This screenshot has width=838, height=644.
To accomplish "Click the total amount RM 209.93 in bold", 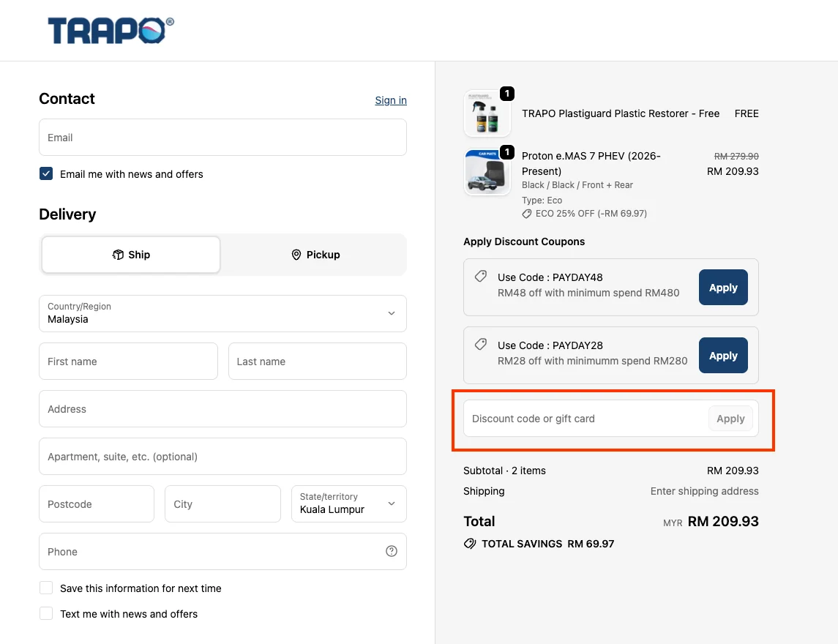I will [x=723, y=521].
